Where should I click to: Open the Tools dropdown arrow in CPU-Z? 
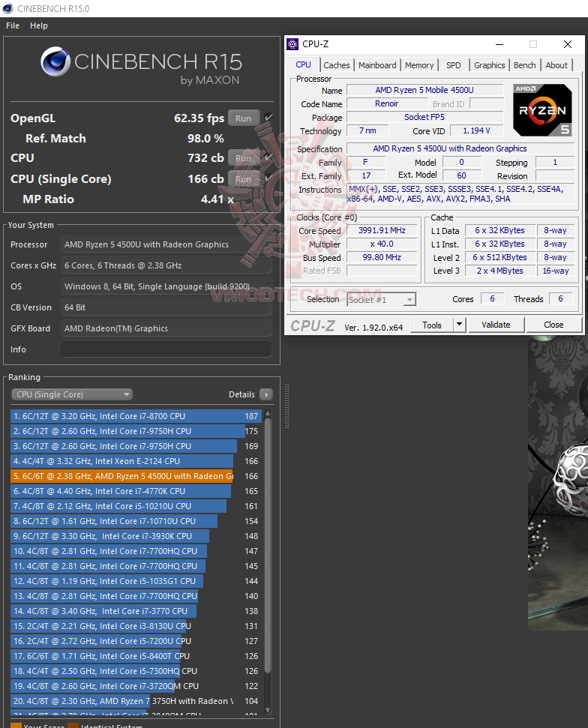pos(459,325)
